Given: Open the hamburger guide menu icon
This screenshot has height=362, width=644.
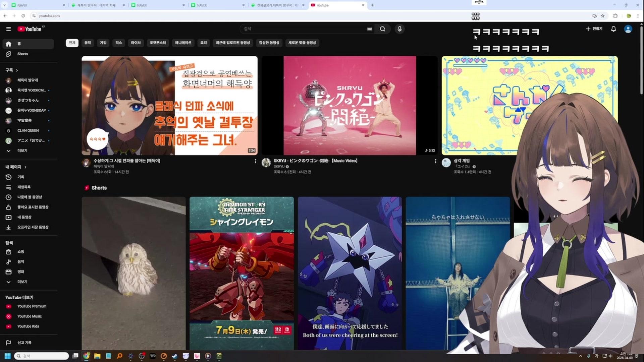Looking at the screenshot, I should pyautogui.click(x=8, y=29).
